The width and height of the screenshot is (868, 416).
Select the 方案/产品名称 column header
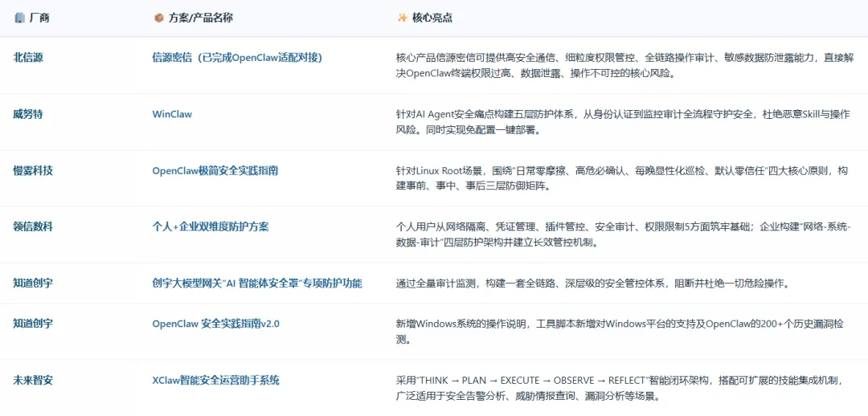(x=200, y=18)
